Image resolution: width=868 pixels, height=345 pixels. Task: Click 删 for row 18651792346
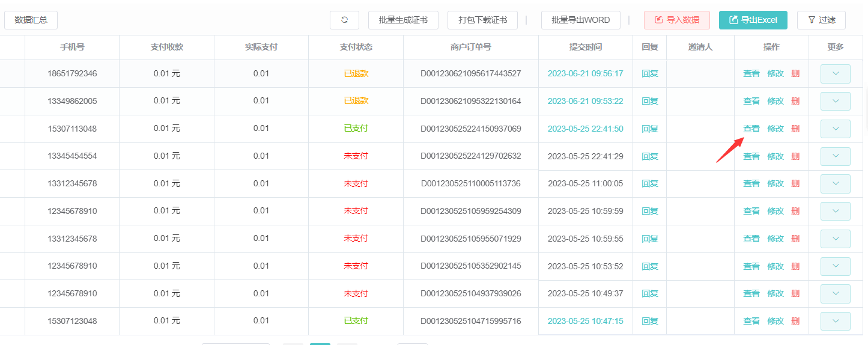(x=795, y=74)
